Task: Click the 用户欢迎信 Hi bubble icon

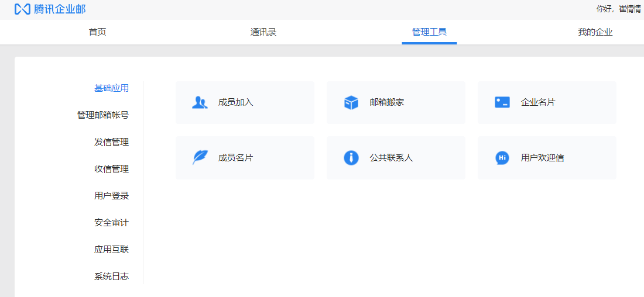Action: tap(502, 158)
